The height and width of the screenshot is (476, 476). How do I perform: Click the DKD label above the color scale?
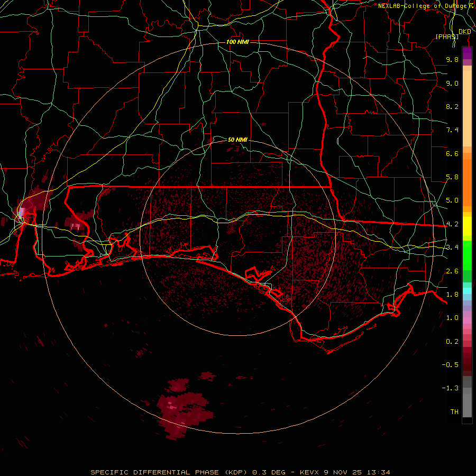[x=464, y=32]
